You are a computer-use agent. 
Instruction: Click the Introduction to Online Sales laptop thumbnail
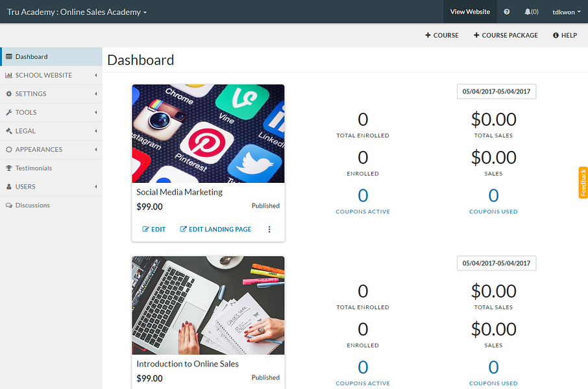tap(208, 305)
